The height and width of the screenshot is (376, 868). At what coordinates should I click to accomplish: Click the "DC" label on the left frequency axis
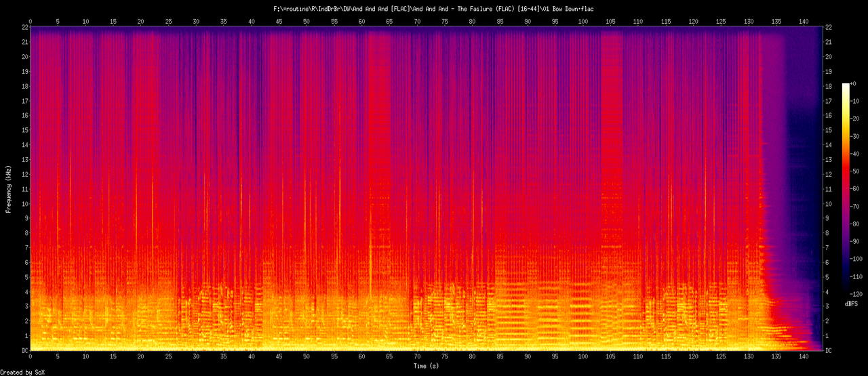pyautogui.click(x=24, y=351)
